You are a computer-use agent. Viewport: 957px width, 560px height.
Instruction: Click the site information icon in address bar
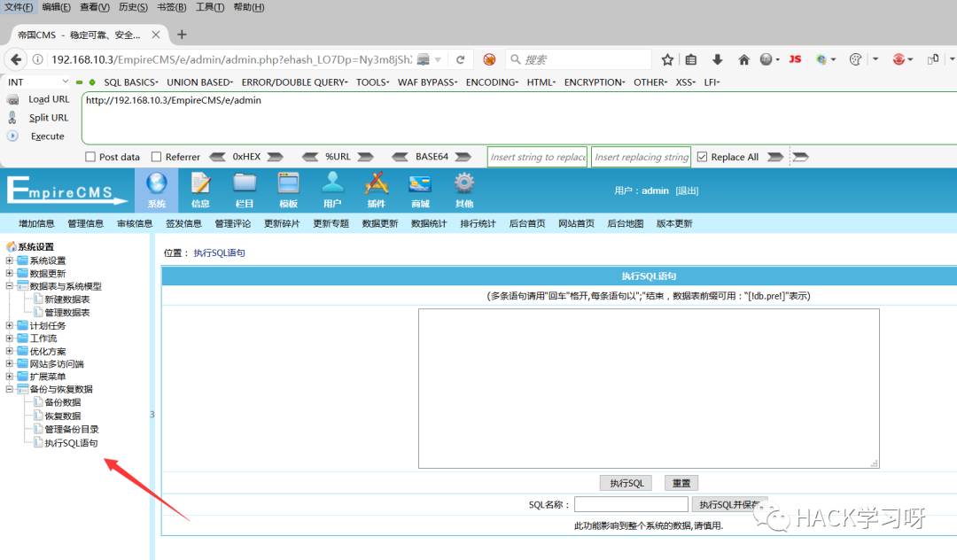click(38, 59)
